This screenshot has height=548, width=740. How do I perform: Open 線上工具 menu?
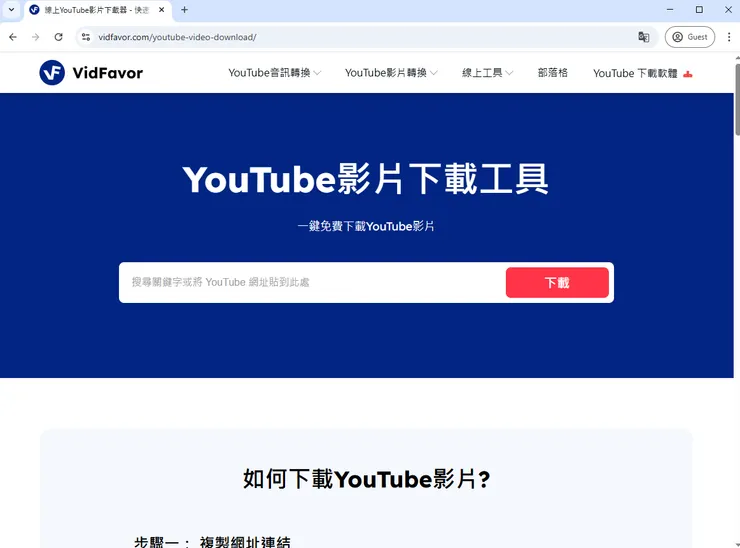click(482, 73)
